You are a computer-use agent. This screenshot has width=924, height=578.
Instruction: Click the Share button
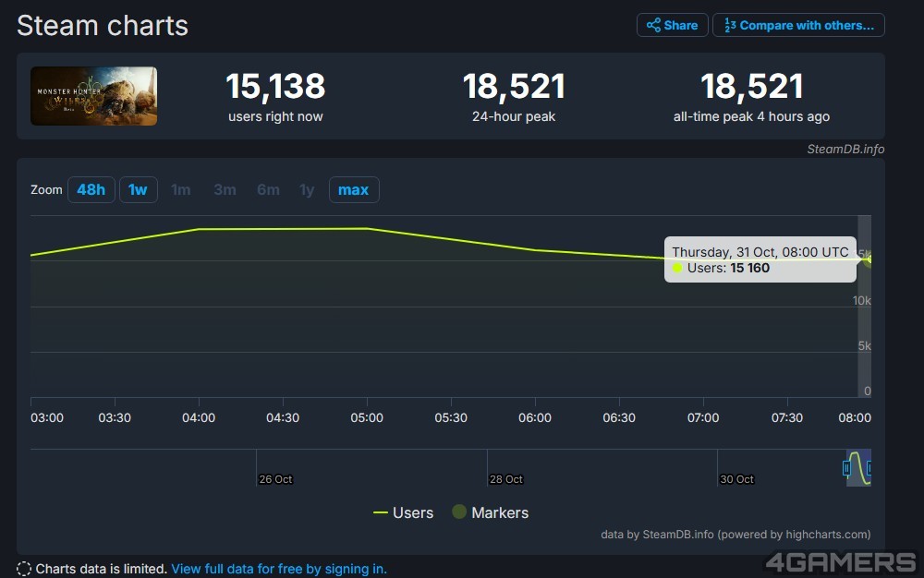(x=672, y=25)
